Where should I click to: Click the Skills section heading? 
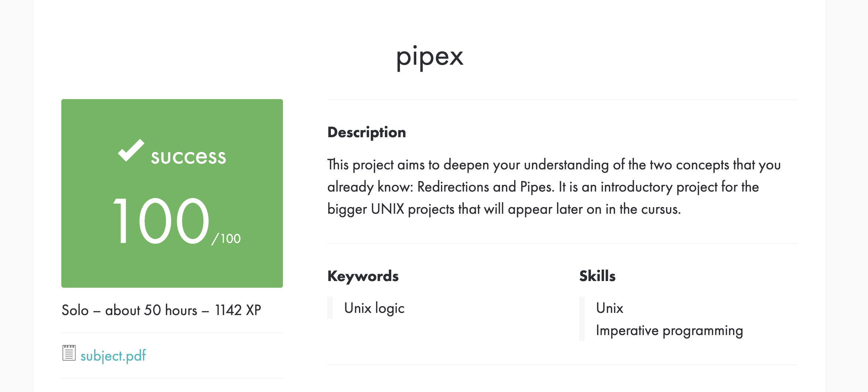point(597,276)
